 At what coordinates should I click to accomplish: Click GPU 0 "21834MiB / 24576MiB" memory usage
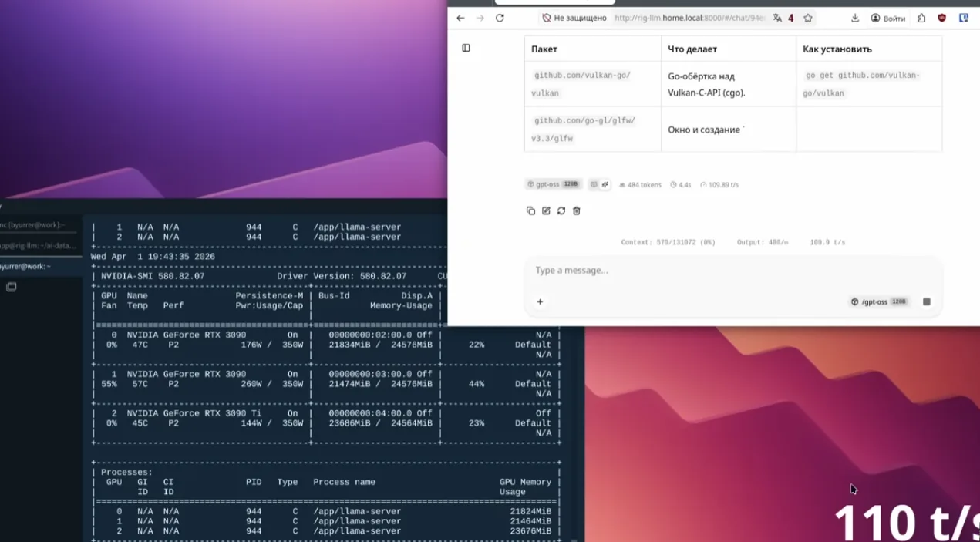coord(380,345)
